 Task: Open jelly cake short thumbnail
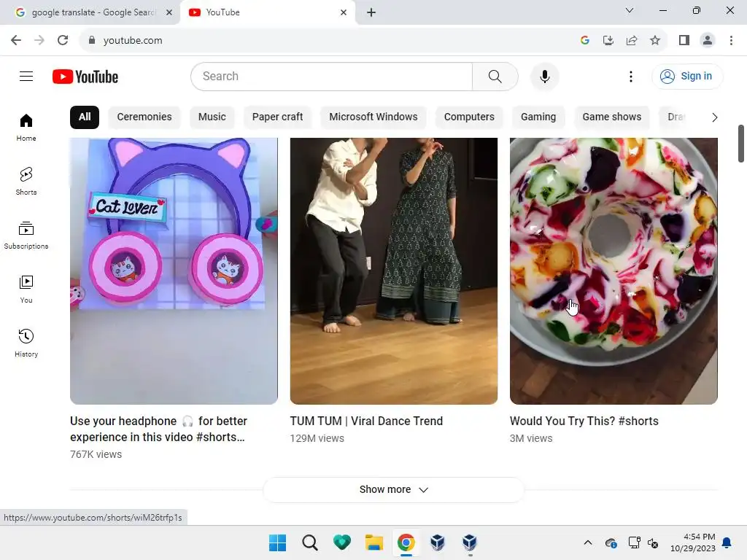614,271
